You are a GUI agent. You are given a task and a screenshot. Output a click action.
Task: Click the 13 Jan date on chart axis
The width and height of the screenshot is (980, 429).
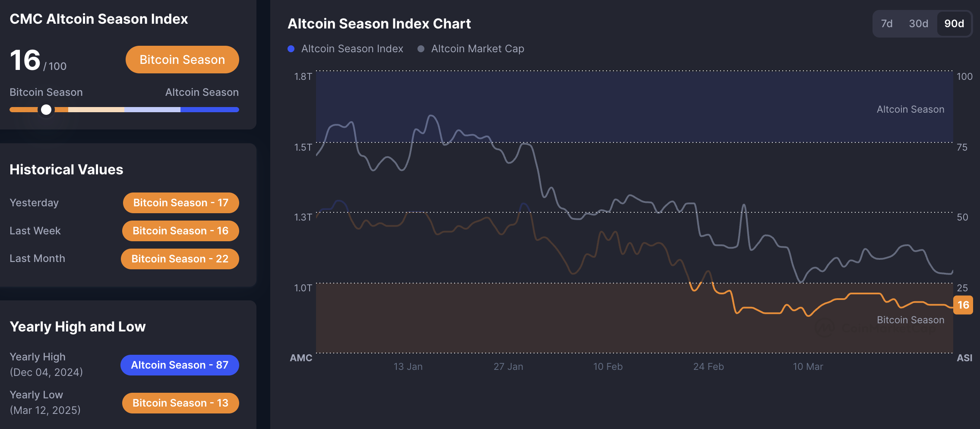(408, 366)
